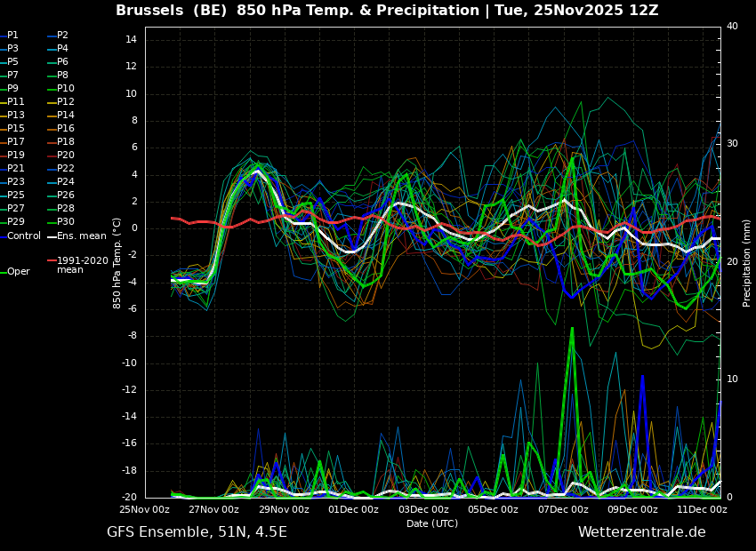
Task: Click the Precipitation (mm) axis label
Action: 746,263
